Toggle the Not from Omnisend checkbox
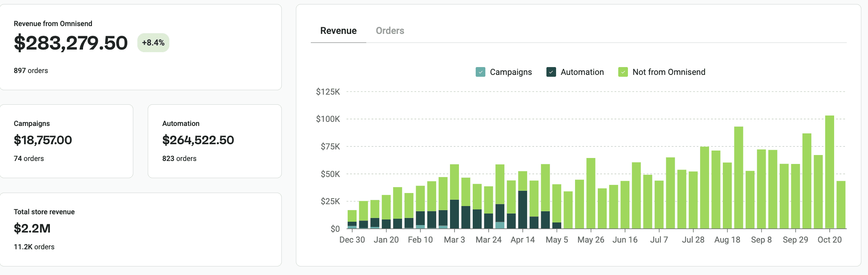Viewport: 868px width, 275px height. pos(623,72)
